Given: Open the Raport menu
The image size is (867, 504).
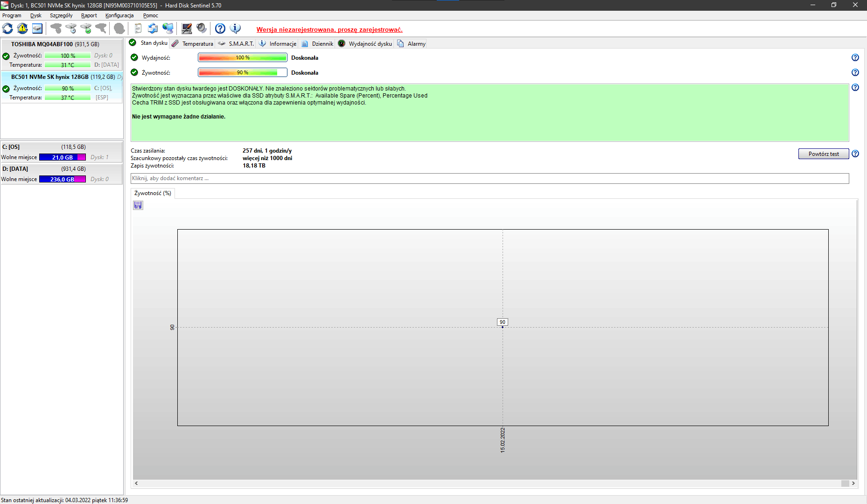Looking at the screenshot, I should [x=89, y=15].
